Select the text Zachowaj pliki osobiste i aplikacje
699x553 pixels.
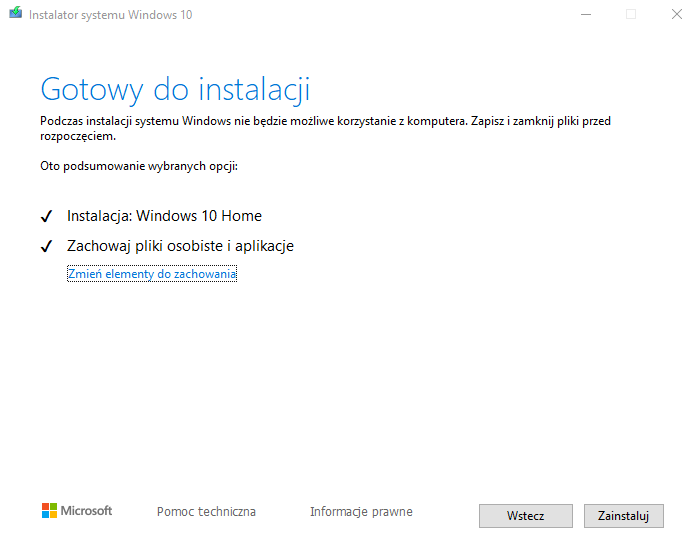(x=181, y=246)
